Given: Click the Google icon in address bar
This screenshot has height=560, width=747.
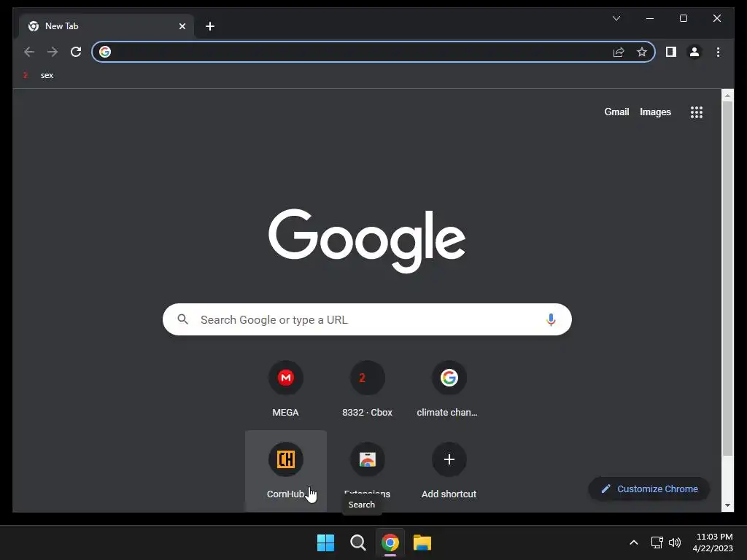Looking at the screenshot, I should [x=105, y=52].
